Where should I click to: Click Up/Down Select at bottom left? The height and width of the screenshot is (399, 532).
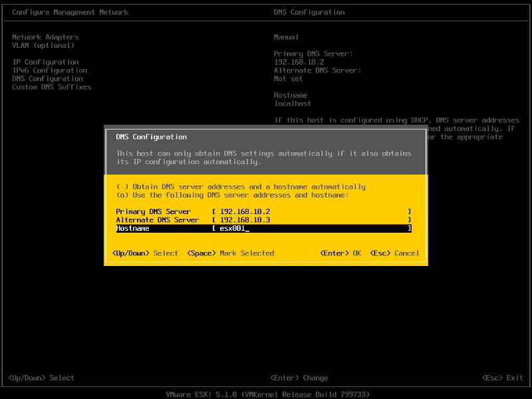tap(41, 378)
